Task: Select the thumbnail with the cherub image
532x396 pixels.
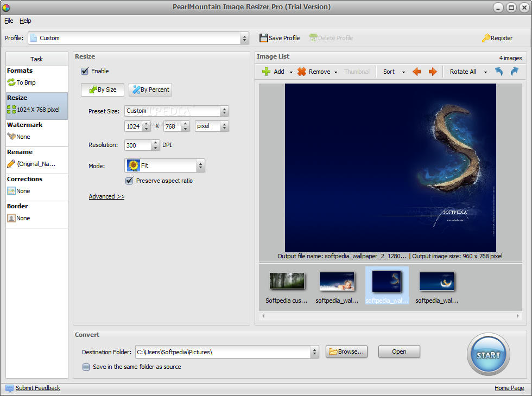Action: [x=337, y=282]
